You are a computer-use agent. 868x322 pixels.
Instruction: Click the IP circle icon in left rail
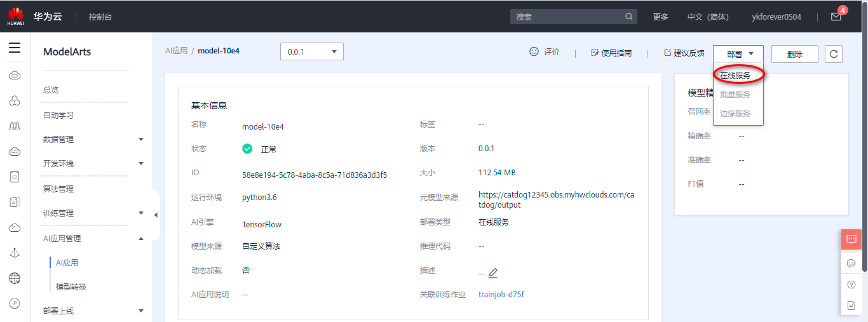tap(15, 304)
